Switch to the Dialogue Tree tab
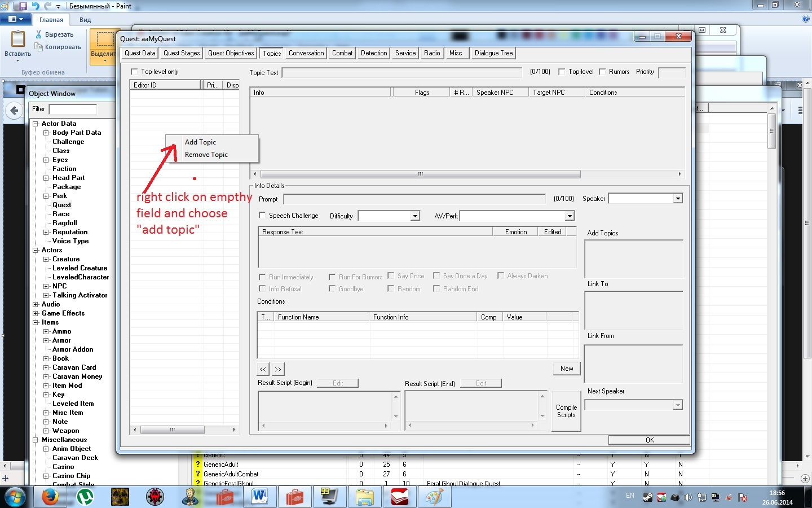Viewport: 812px width, 508px height. point(493,53)
